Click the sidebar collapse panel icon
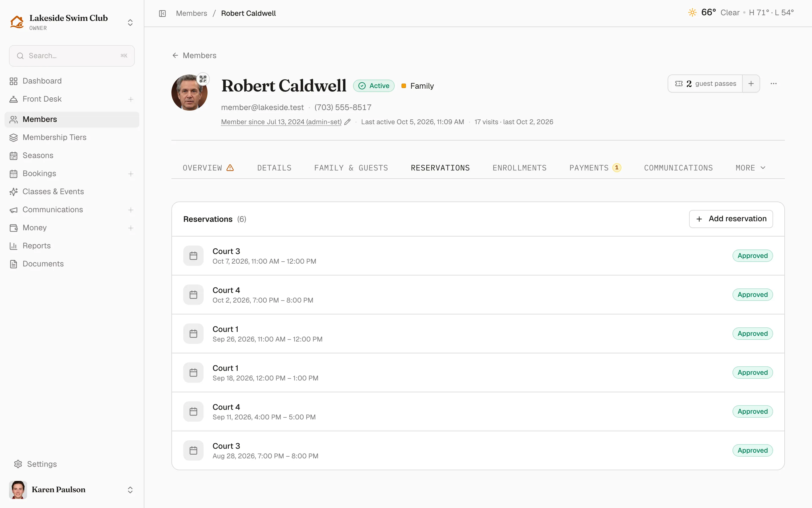The image size is (812, 508). 162,14
